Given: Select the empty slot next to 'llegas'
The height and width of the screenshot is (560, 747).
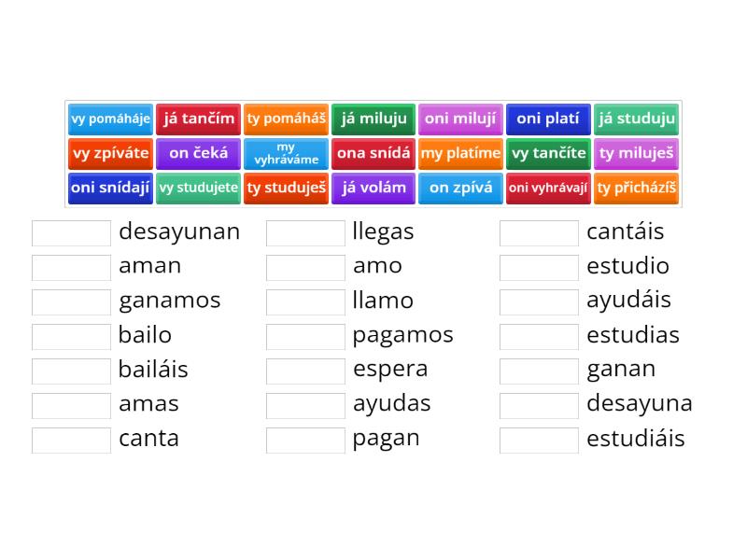Looking at the screenshot, I should coord(305,232).
